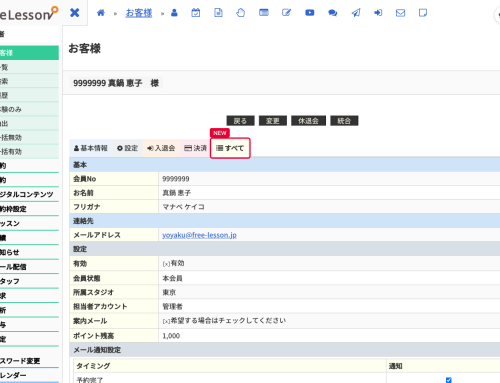Viewport: 500px width, 383px height.
Task: Open the document page icon in toolbar
Action: coord(218,13)
